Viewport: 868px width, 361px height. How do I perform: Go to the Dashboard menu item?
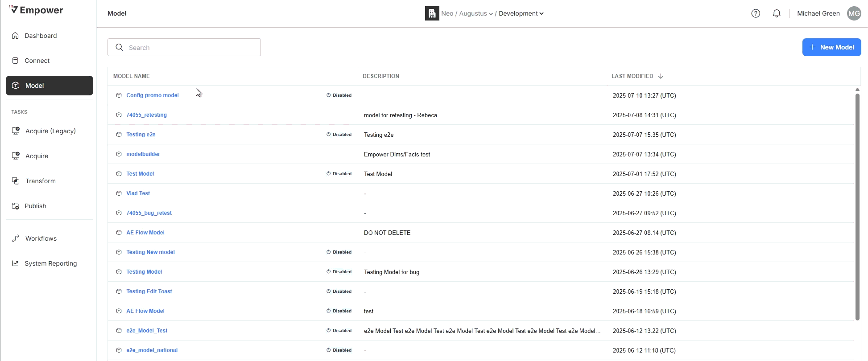click(50, 36)
